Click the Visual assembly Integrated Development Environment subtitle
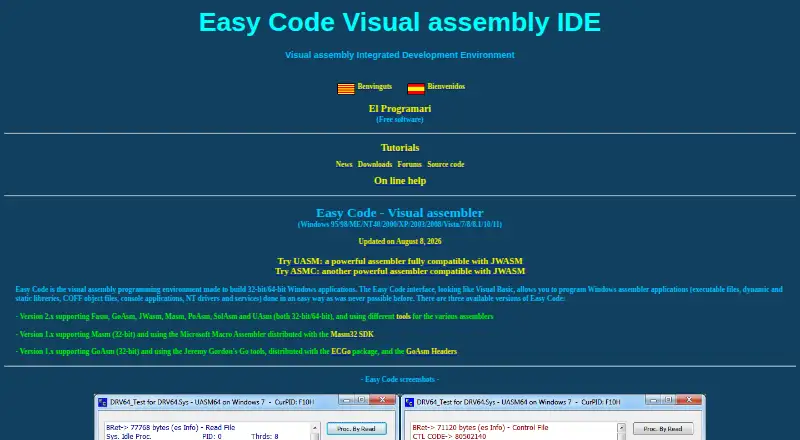800x440 pixels. (x=400, y=55)
